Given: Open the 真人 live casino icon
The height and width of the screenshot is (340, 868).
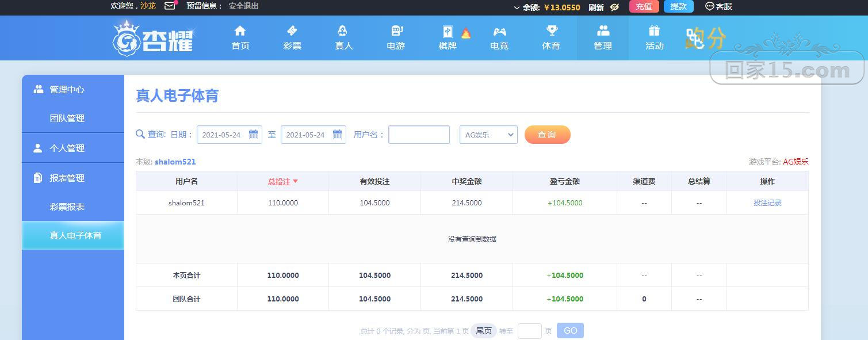Looking at the screenshot, I should point(343,30).
